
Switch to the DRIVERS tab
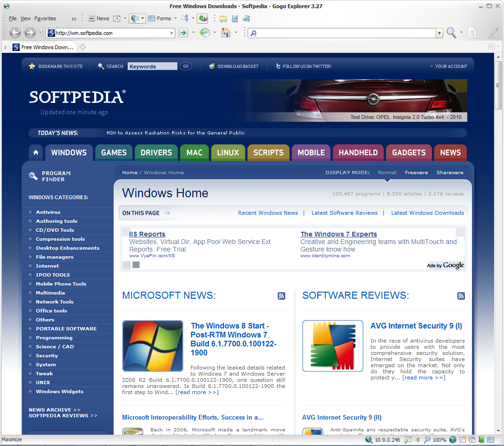coord(156,152)
